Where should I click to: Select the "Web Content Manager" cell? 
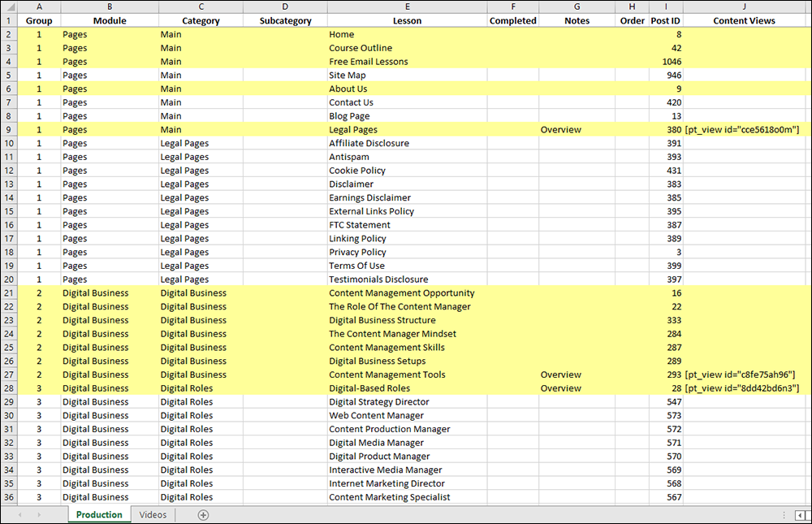click(407, 415)
